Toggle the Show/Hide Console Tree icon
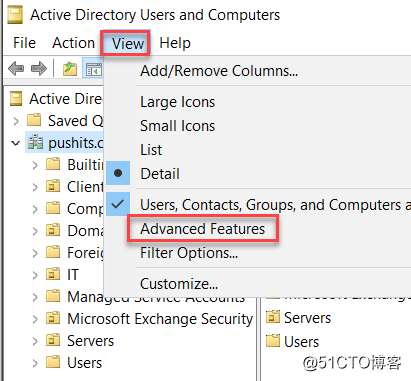411x381 pixels. tap(93, 69)
